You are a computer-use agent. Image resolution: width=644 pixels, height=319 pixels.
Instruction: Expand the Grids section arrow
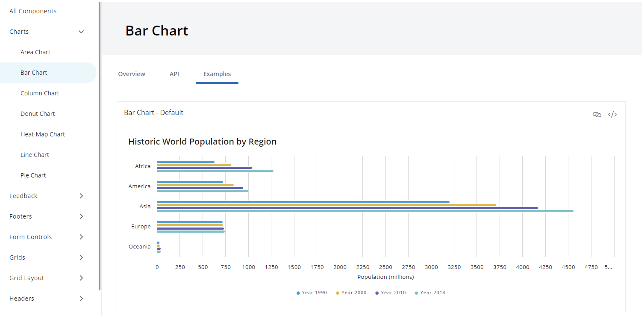tap(81, 257)
